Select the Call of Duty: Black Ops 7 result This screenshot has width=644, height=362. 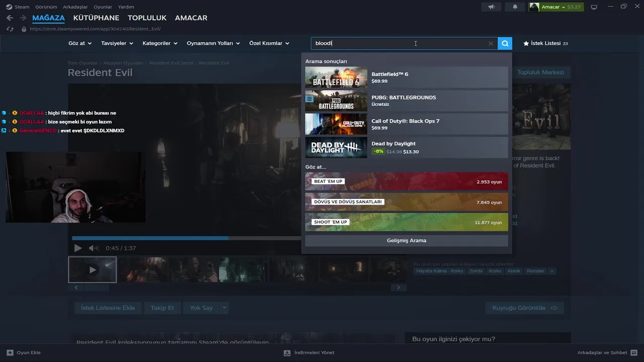tap(407, 124)
